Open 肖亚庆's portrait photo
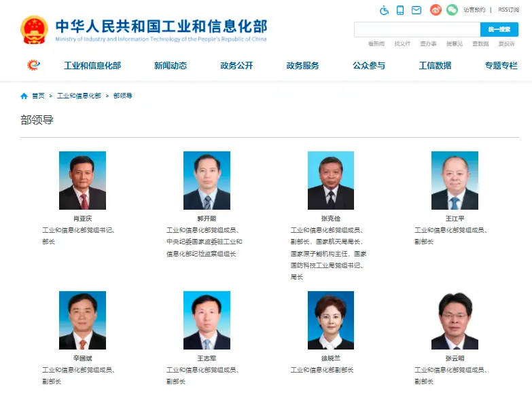Viewport: 532px width, 395px height. pyautogui.click(x=82, y=181)
